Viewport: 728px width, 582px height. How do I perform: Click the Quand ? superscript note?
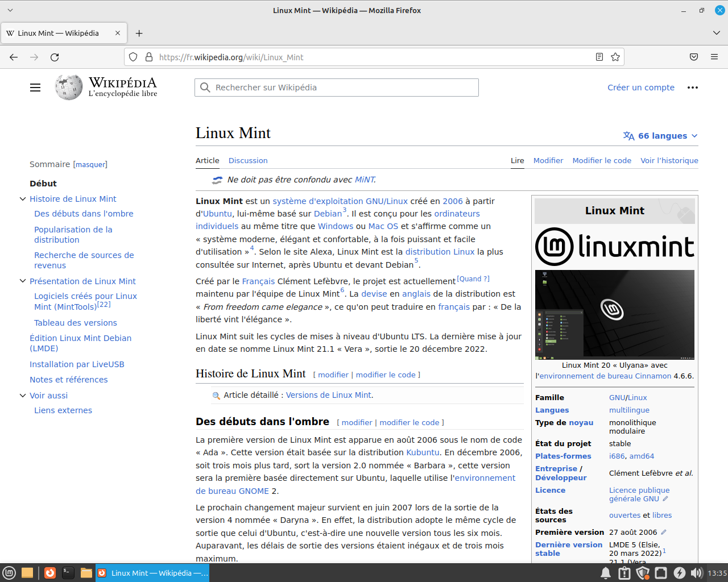pyautogui.click(x=473, y=279)
